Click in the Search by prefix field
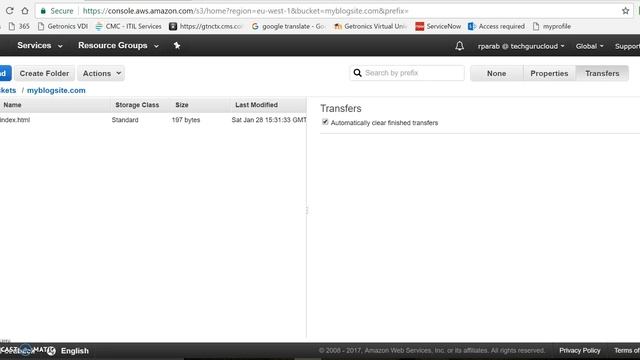 click(x=407, y=73)
